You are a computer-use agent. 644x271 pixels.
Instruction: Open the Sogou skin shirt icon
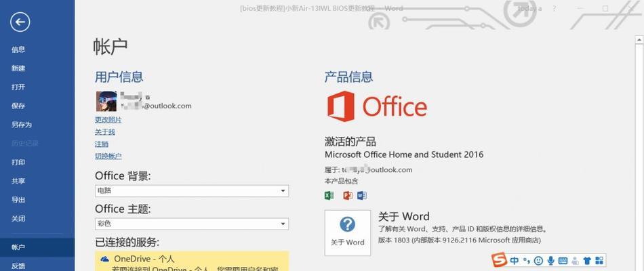pos(587,260)
